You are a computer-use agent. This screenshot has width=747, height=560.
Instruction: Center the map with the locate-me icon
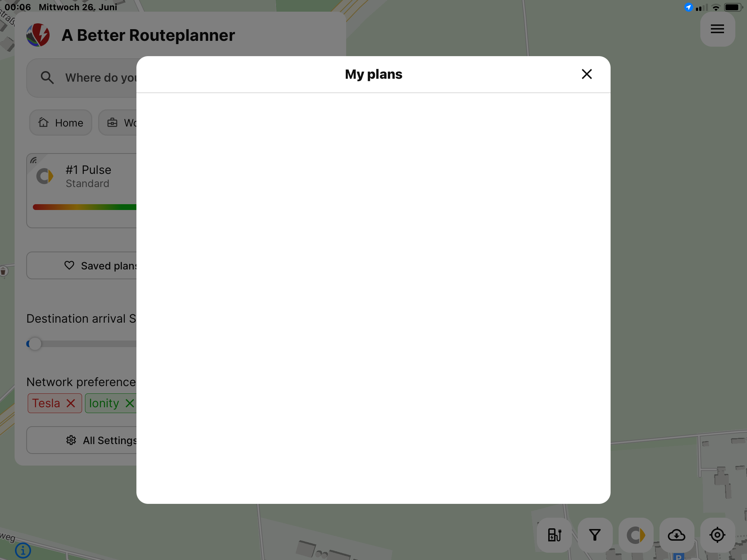[717, 535]
